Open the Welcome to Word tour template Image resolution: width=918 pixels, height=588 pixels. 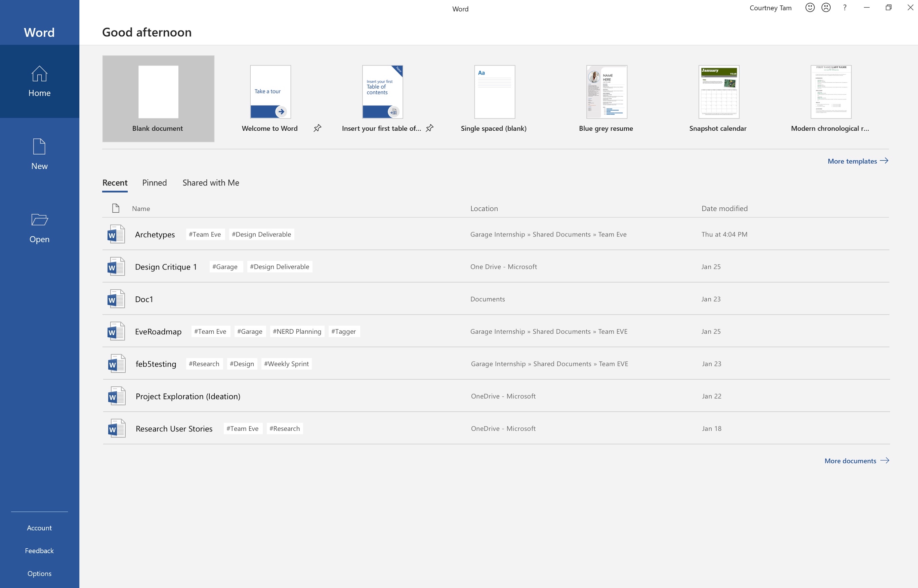point(270,92)
